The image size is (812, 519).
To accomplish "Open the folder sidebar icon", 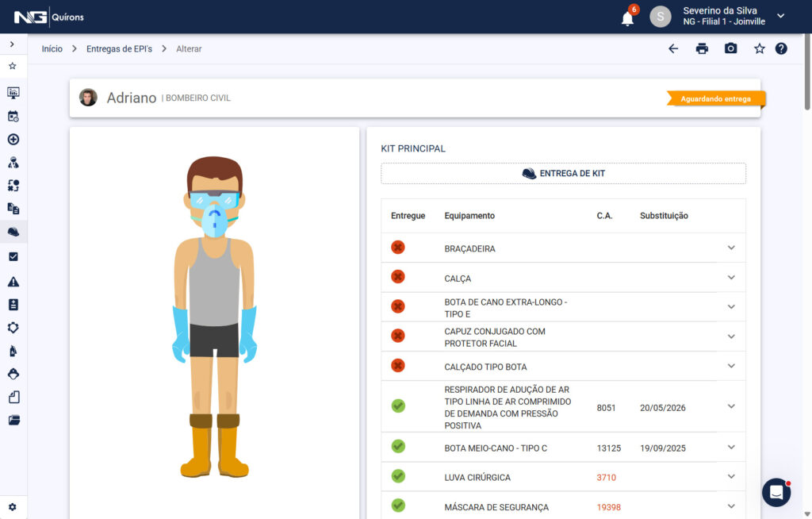I will pos(13,420).
